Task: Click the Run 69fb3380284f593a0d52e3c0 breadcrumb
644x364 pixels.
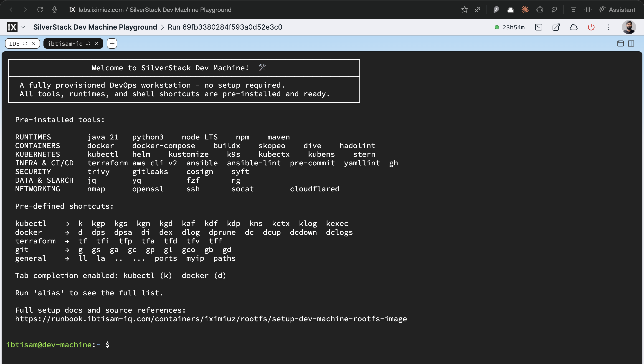Action: [x=225, y=27]
